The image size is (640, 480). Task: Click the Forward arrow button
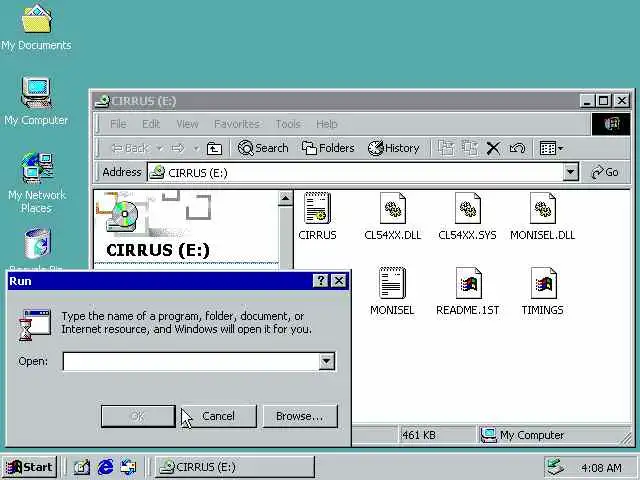coord(178,148)
